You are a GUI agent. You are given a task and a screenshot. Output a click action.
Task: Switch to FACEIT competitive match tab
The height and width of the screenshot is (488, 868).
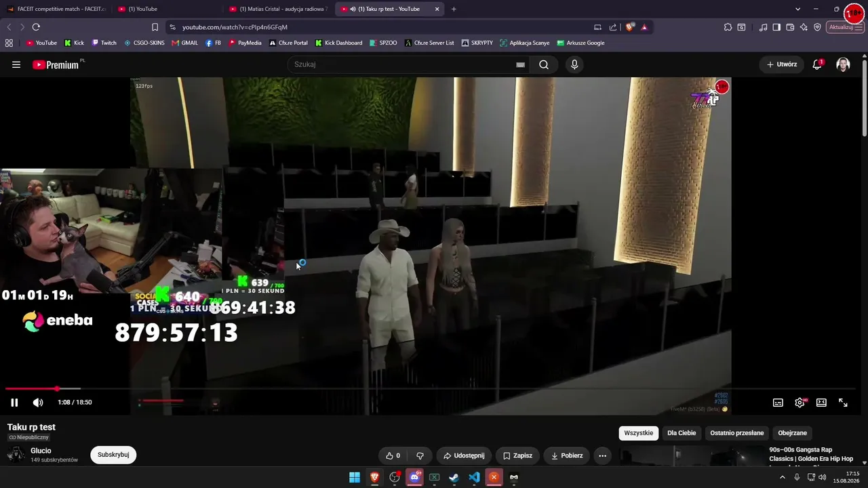[x=56, y=9]
